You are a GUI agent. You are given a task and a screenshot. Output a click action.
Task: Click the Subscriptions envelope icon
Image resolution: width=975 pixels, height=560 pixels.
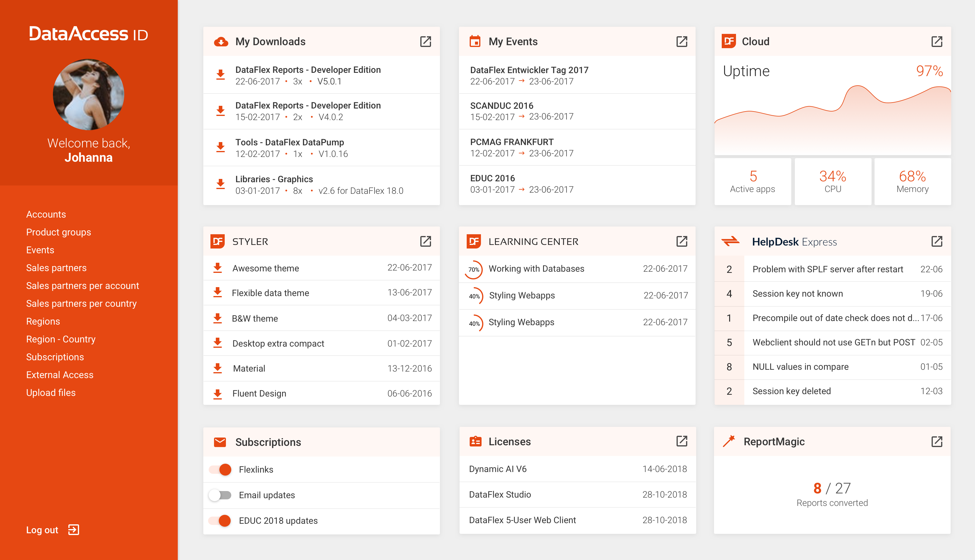220,442
